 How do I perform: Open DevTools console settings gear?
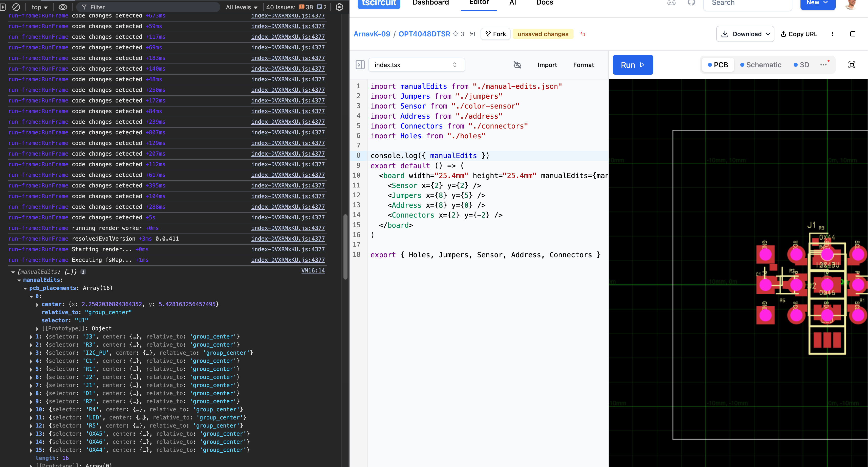pos(339,7)
